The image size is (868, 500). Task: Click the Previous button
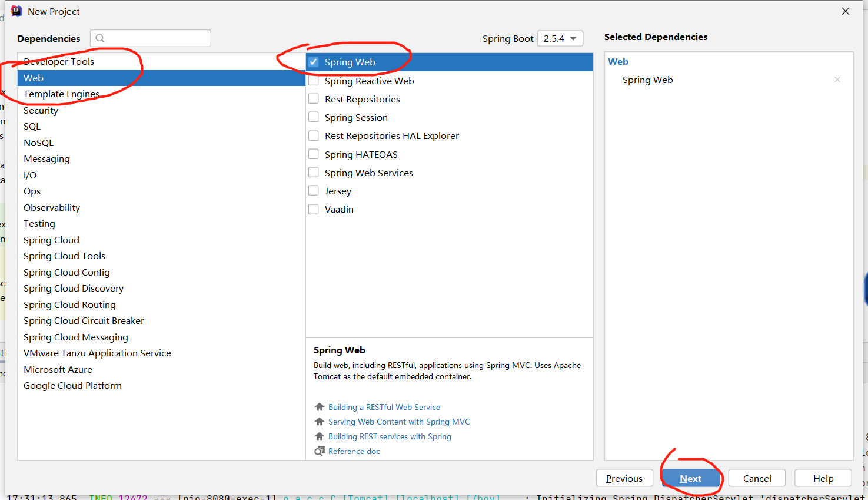pos(624,478)
